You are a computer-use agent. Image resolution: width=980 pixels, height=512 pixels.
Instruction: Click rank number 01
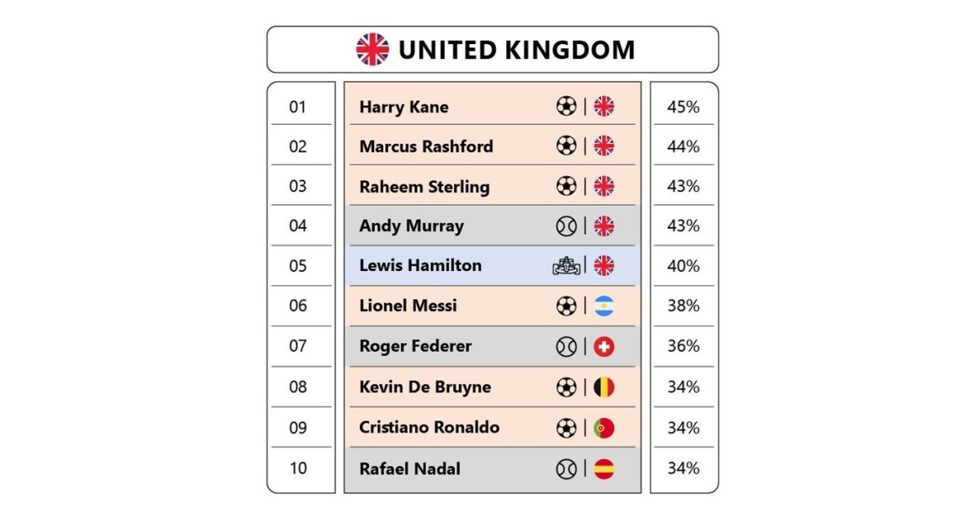point(298,107)
